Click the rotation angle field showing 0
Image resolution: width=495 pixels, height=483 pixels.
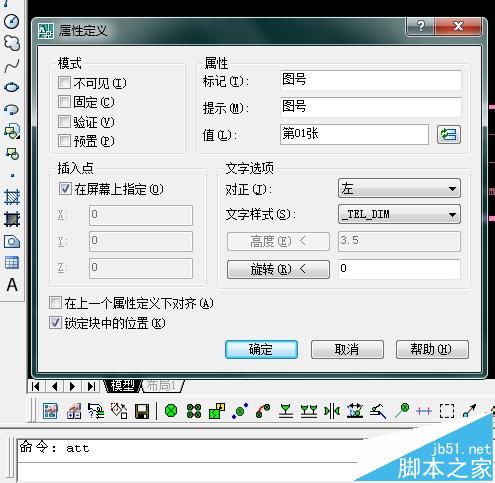[399, 269]
